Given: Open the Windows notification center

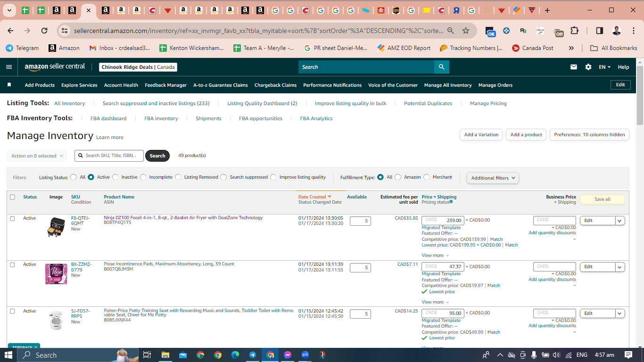Looking at the screenshot, I should (x=628, y=355).
